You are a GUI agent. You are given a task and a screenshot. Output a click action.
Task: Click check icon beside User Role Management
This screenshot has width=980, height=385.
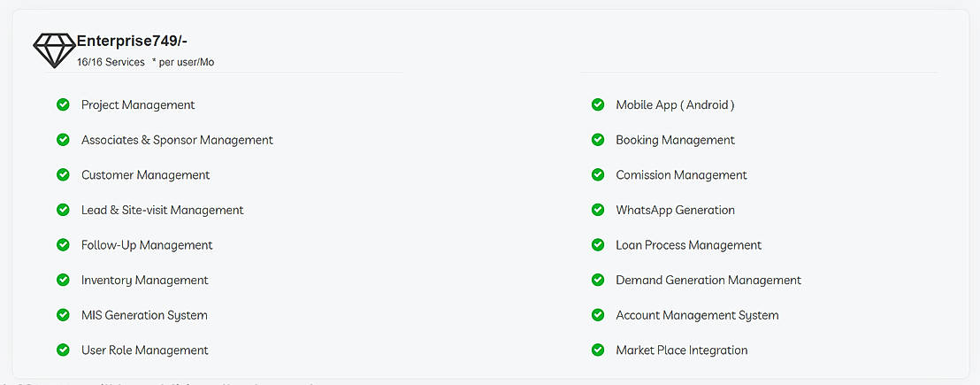pos(63,350)
